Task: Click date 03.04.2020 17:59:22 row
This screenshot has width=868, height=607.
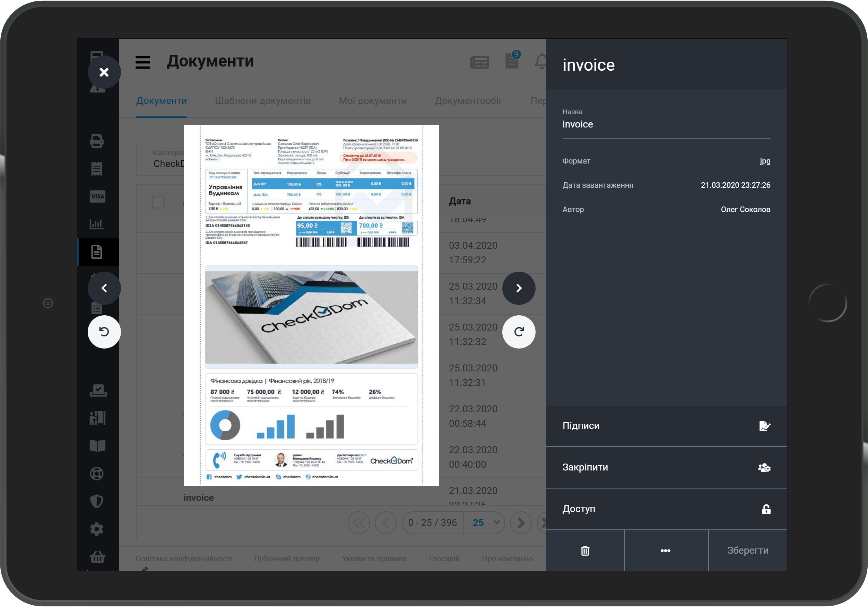Action: 473,253
